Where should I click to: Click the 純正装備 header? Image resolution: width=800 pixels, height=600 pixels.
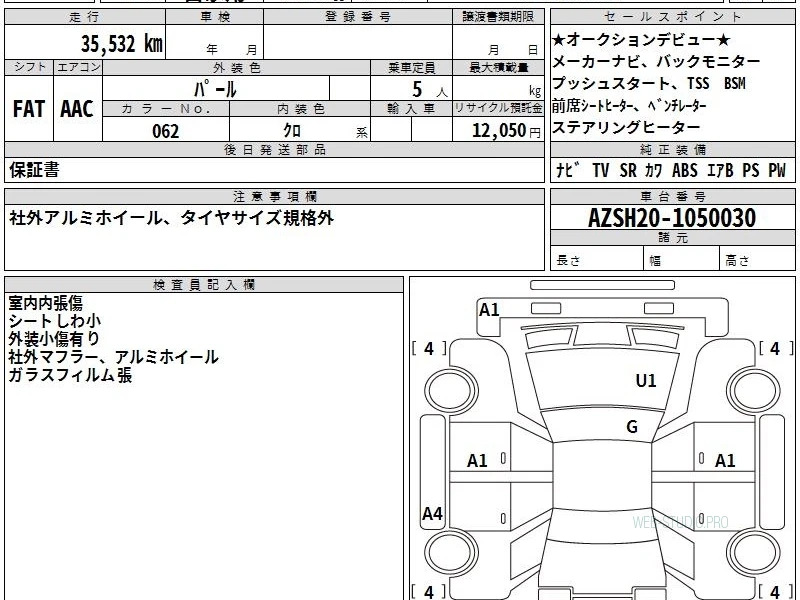(672, 149)
